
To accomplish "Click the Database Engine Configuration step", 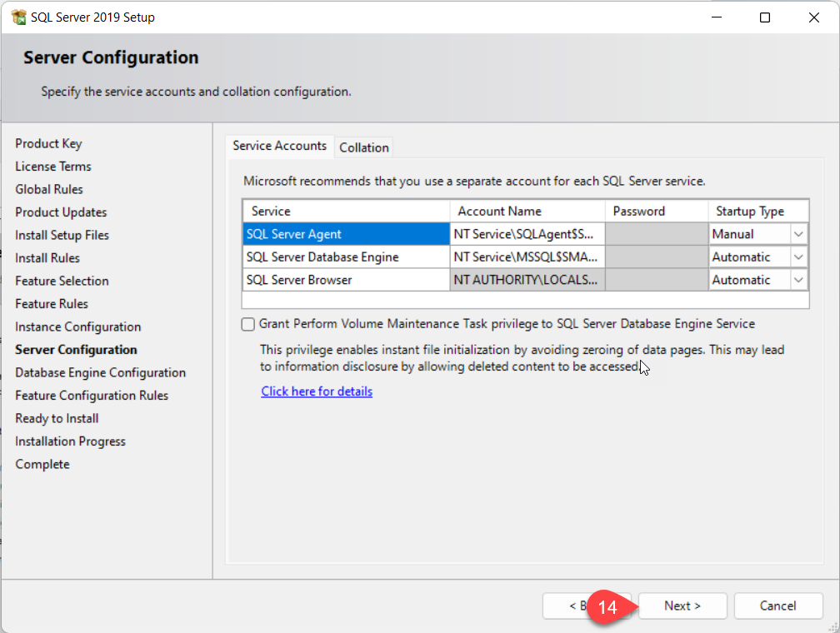I will point(100,373).
